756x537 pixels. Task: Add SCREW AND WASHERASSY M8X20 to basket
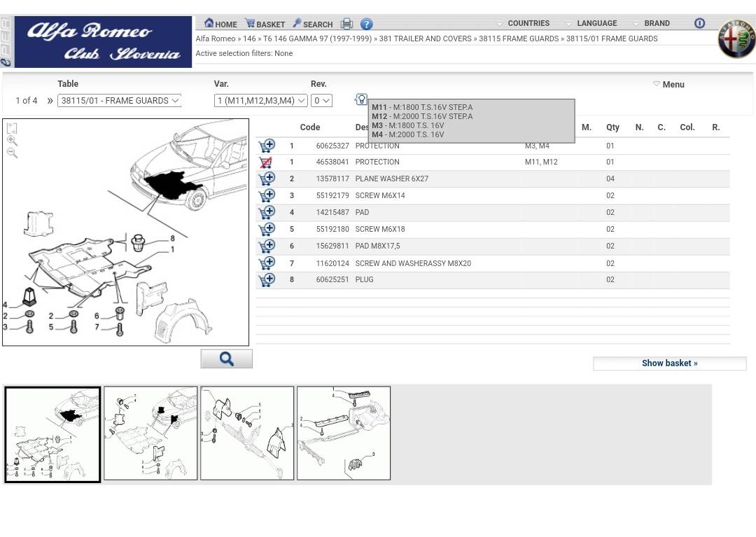coord(267,263)
